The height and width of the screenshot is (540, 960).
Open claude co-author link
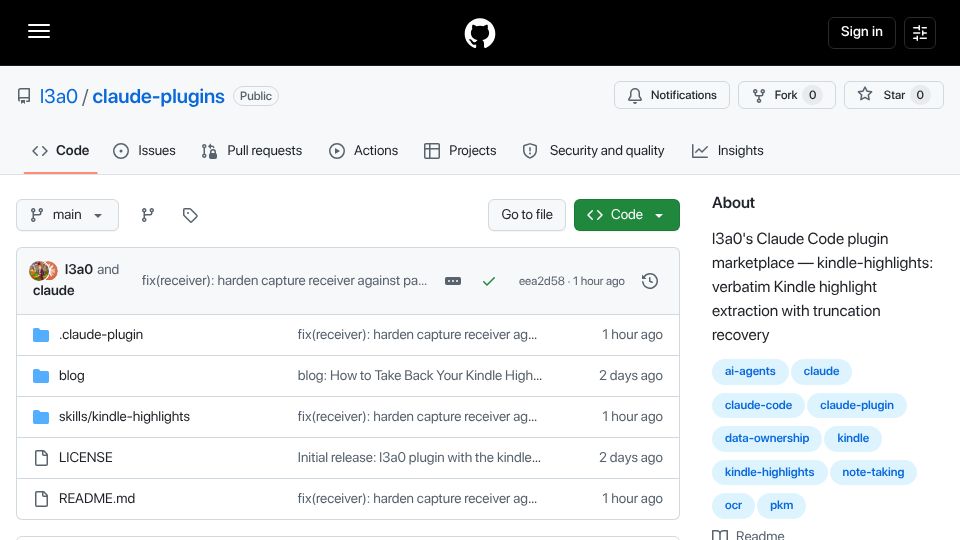click(x=54, y=290)
